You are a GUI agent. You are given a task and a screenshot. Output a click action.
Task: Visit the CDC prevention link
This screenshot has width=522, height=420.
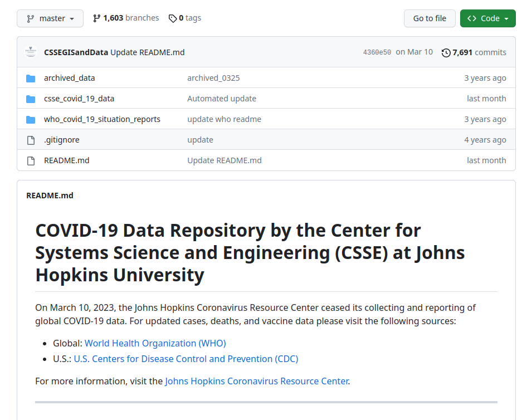click(x=186, y=359)
